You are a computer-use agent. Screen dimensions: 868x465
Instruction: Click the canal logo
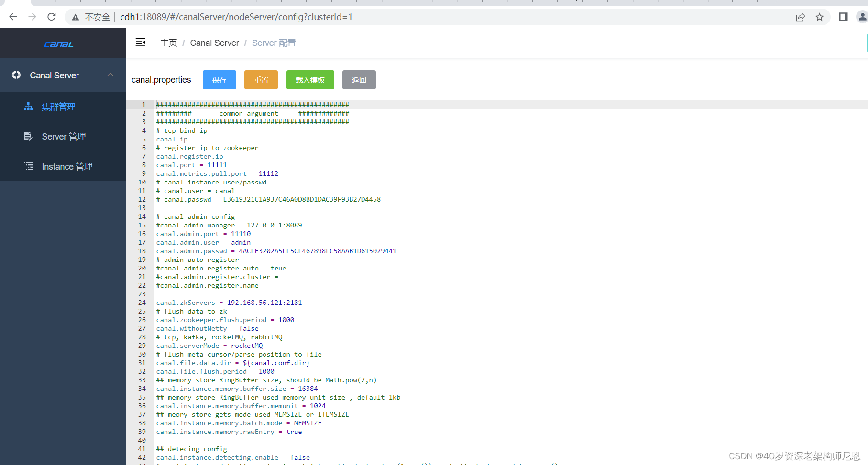pos(59,44)
